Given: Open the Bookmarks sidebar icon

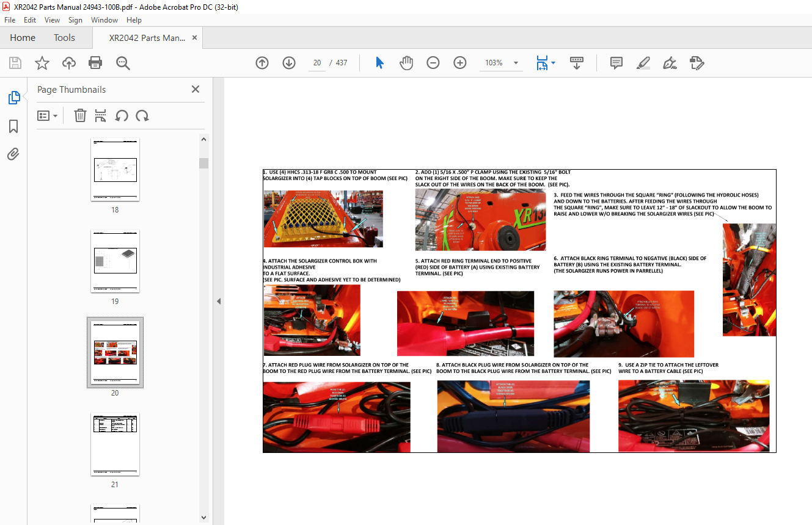Looking at the screenshot, I should [13, 126].
